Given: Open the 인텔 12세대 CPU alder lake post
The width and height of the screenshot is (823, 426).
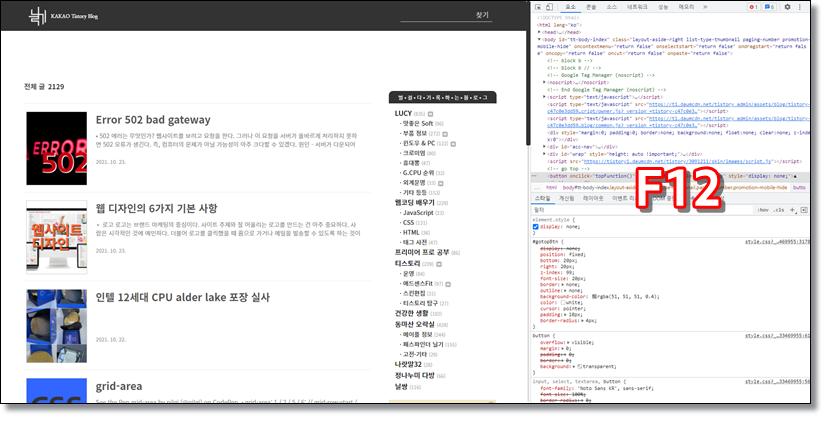Looking at the screenshot, I should point(183,297).
